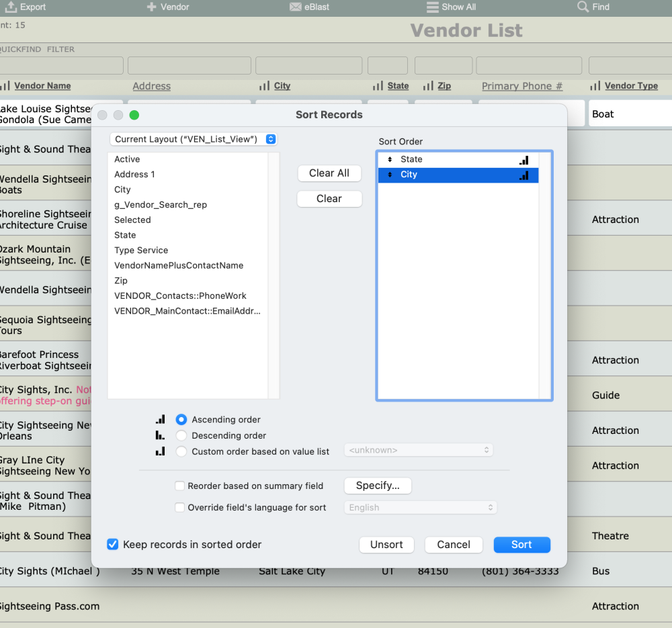Select VENDOR_Contacts::PhoneWork field
Image resolution: width=672 pixels, height=628 pixels.
[x=187, y=296]
